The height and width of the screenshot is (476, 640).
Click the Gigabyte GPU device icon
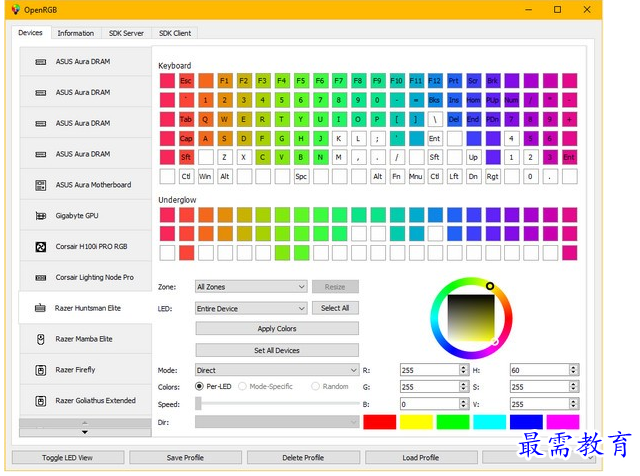pyautogui.click(x=40, y=216)
